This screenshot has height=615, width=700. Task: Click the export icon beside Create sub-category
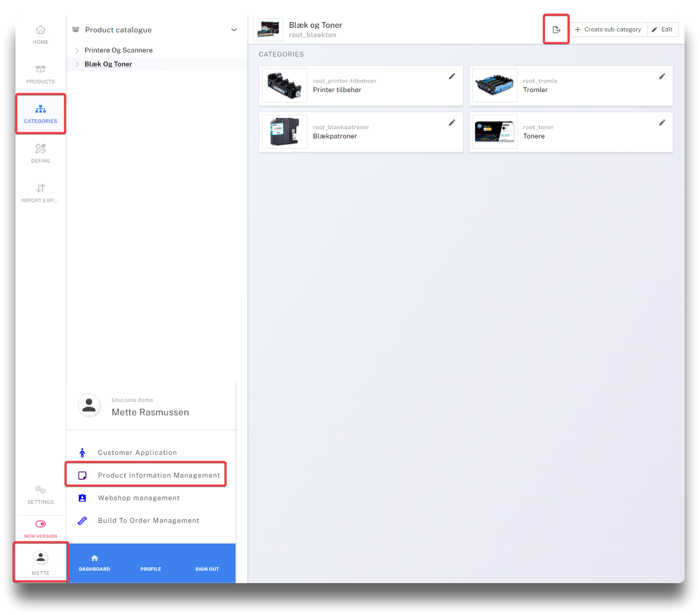(556, 29)
